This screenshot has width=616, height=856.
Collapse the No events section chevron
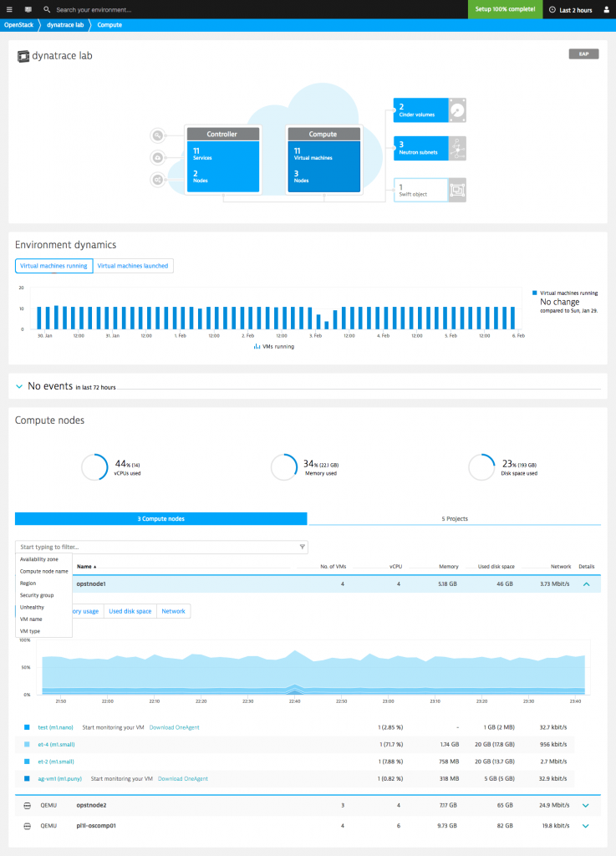point(19,386)
